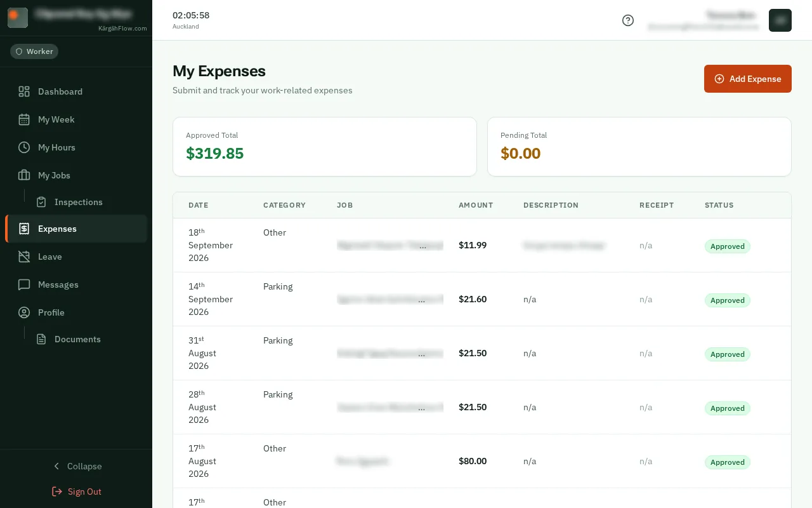Go to My Week
This screenshot has height=508, width=812.
(x=76, y=119)
